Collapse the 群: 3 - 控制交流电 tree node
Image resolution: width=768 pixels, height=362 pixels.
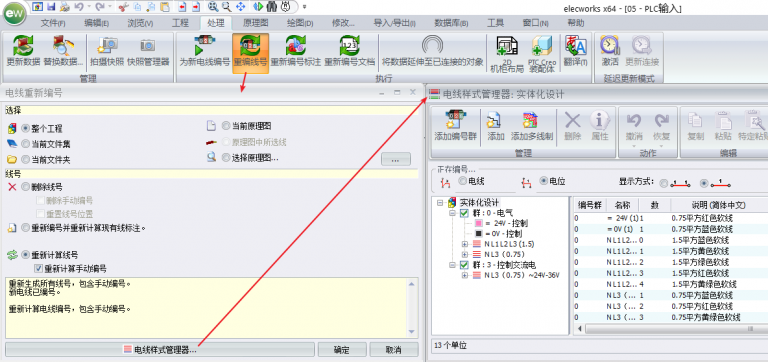point(452,265)
